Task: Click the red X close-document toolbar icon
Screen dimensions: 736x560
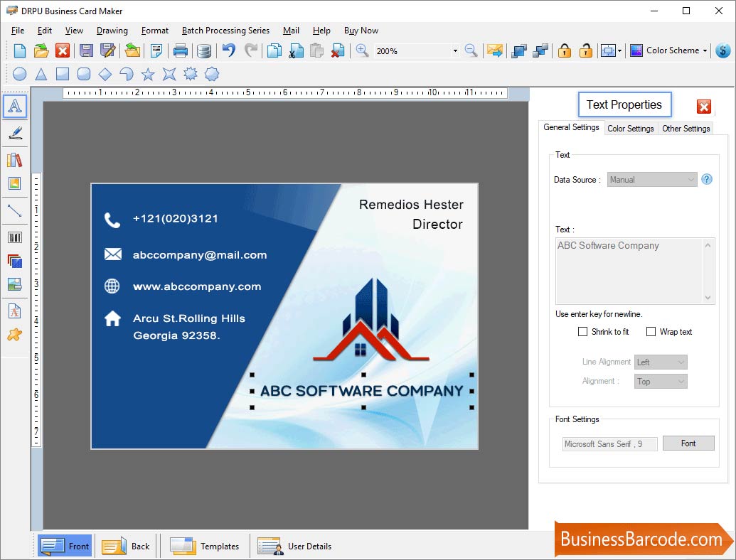Action: click(63, 50)
